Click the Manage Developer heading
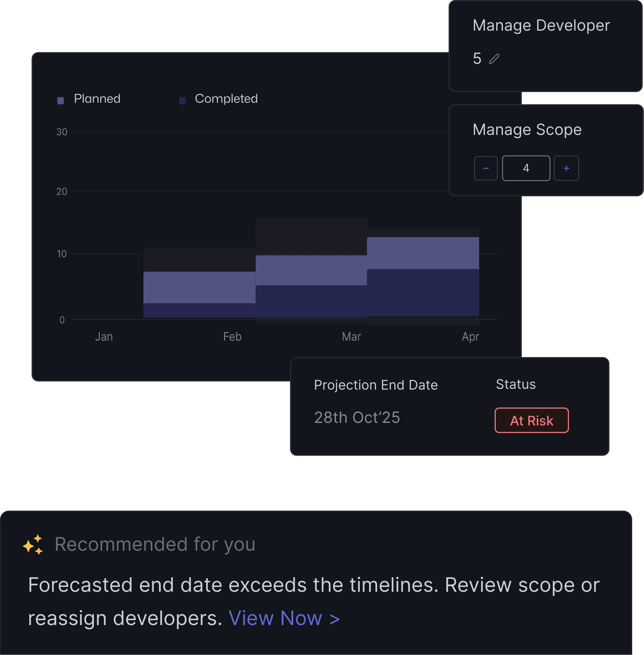Screen dimensions: 644x655 point(541,26)
